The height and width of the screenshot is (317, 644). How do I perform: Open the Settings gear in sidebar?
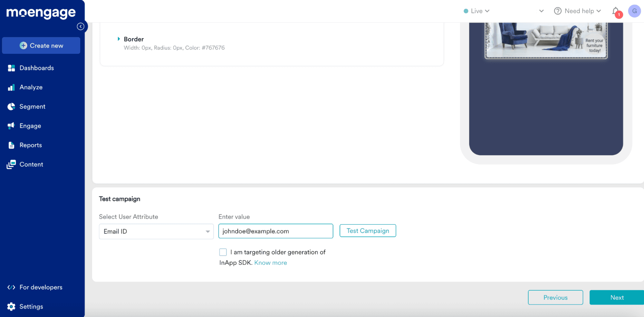[x=11, y=306]
